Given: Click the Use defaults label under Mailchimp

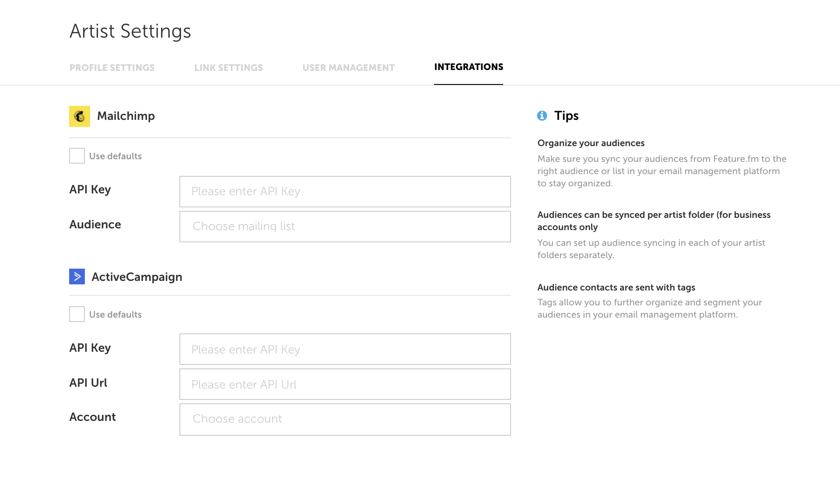Looking at the screenshot, I should click(x=115, y=156).
